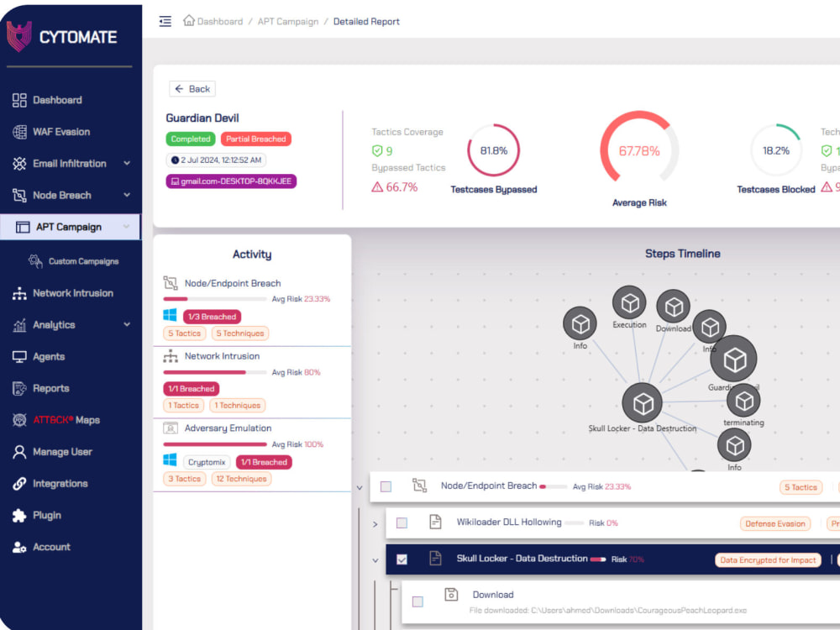Click APT Campaign breadcrumb link
Image resolution: width=840 pixels, height=630 pixels.
point(287,22)
